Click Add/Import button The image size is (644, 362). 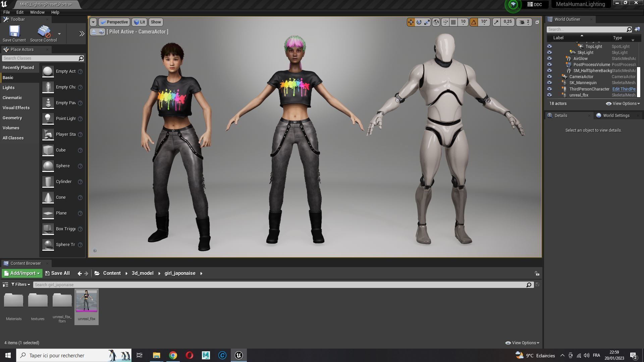tap(22, 274)
